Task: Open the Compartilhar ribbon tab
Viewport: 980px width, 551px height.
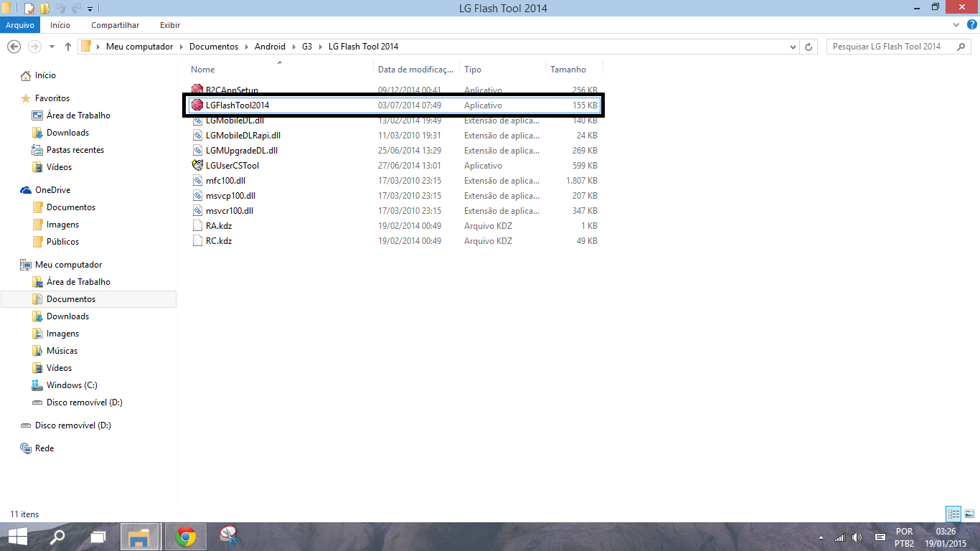Action: click(115, 24)
